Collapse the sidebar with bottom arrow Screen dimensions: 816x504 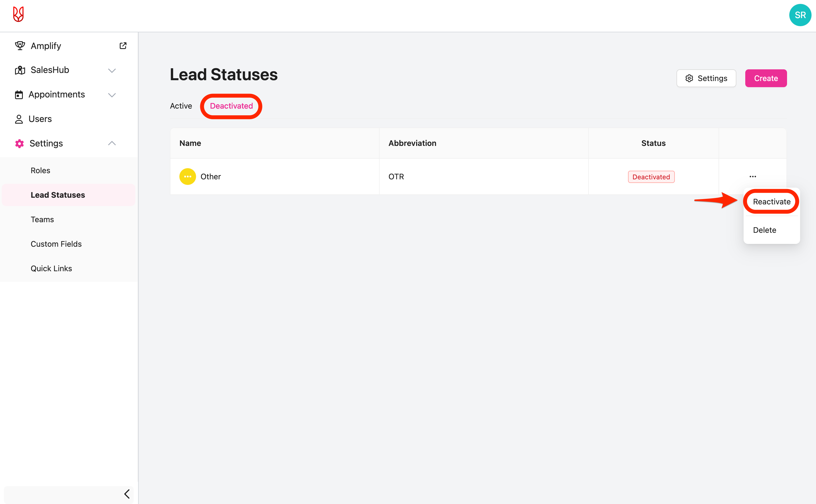[x=127, y=494]
